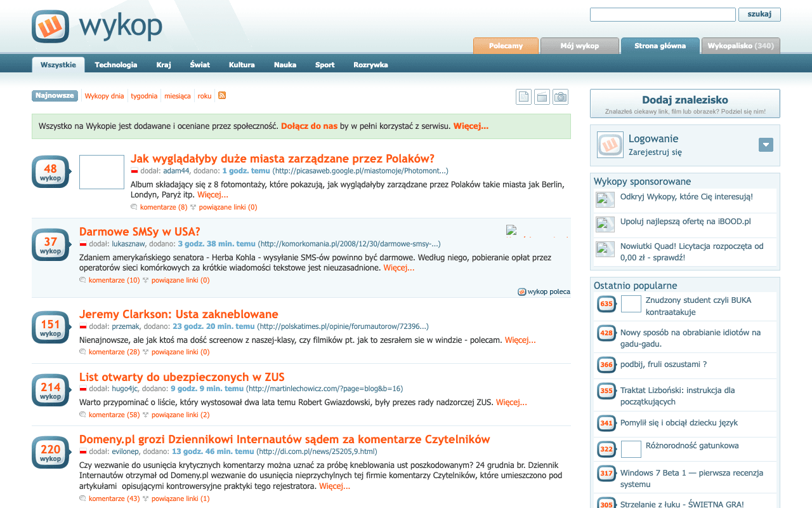Image resolution: width=812 pixels, height=508 pixels.
Task: Click the 635 badge in Ostatnio popularne
Action: (606, 304)
